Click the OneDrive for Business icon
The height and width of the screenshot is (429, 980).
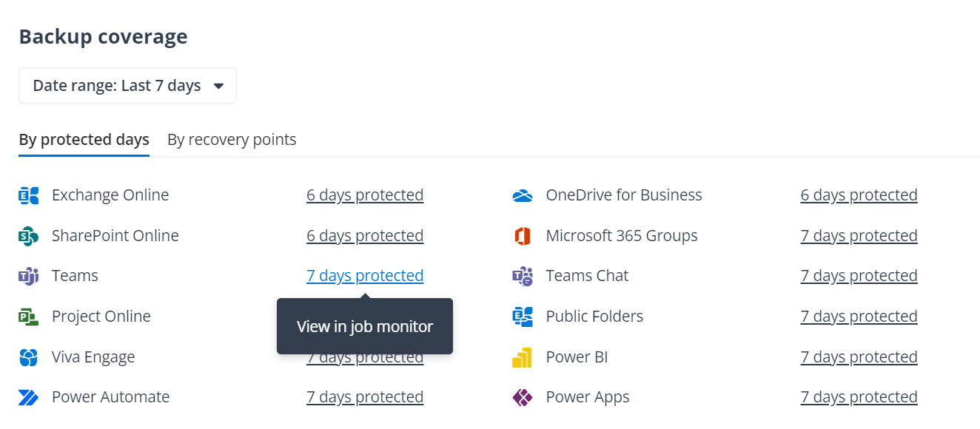click(523, 195)
